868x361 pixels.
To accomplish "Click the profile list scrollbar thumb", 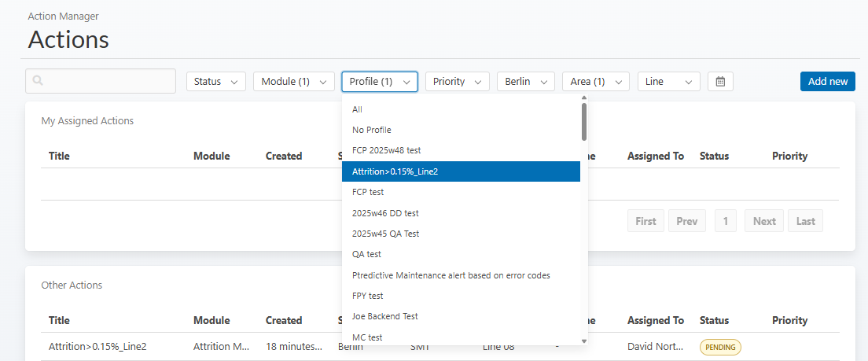I will coord(583,120).
